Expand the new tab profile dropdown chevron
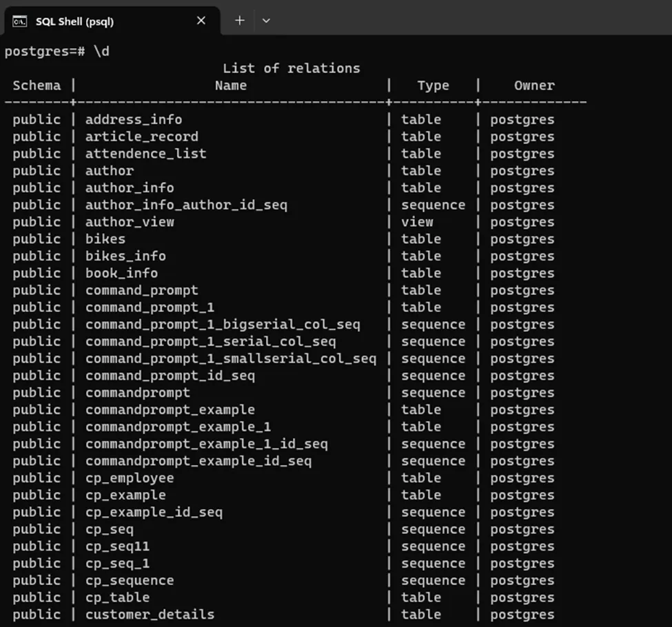The height and width of the screenshot is (627, 672). click(x=266, y=21)
